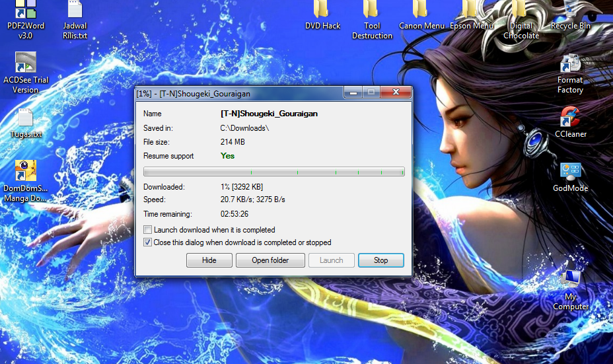Stop the download with the Stop button
Screen dimensions: 613x364
pos(380,260)
